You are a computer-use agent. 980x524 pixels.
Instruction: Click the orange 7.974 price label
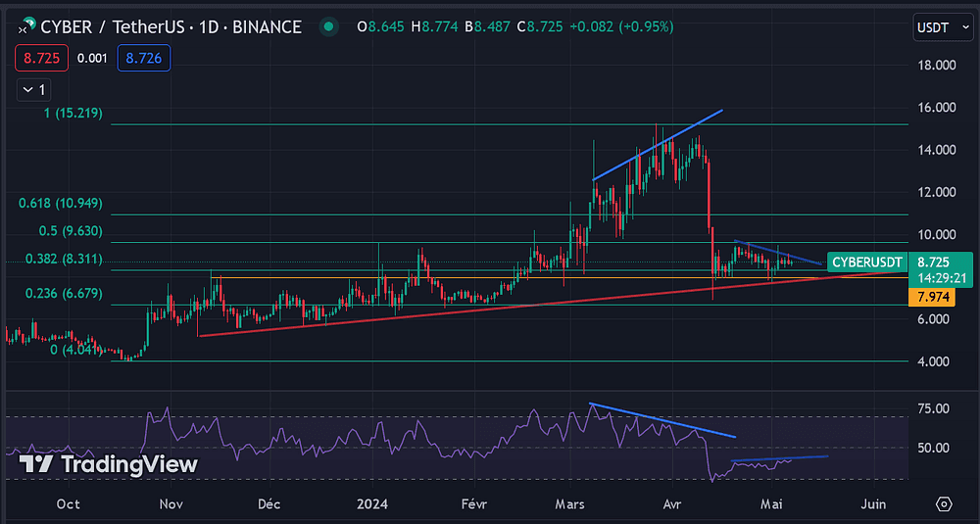point(934,298)
